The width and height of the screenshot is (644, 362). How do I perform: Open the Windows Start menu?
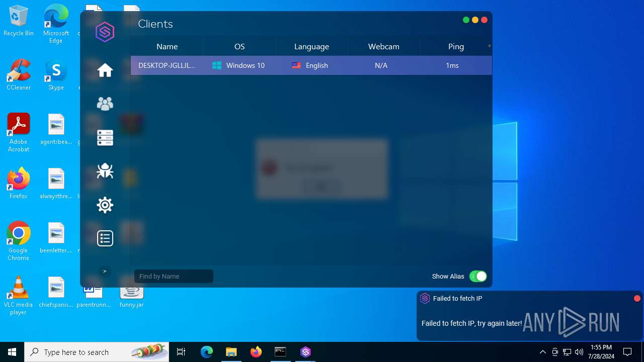[x=12, y=352]
